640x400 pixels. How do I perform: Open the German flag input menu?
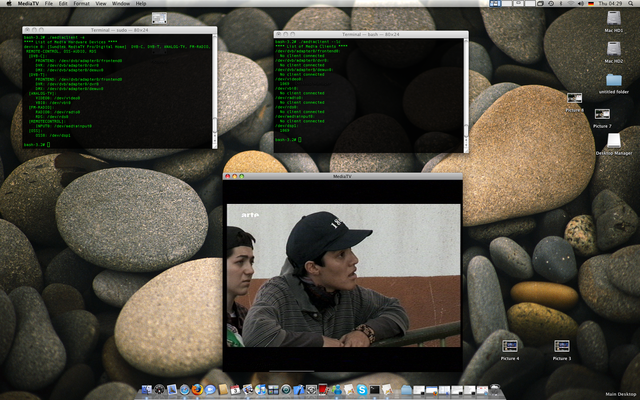click(x=591, y=4)
